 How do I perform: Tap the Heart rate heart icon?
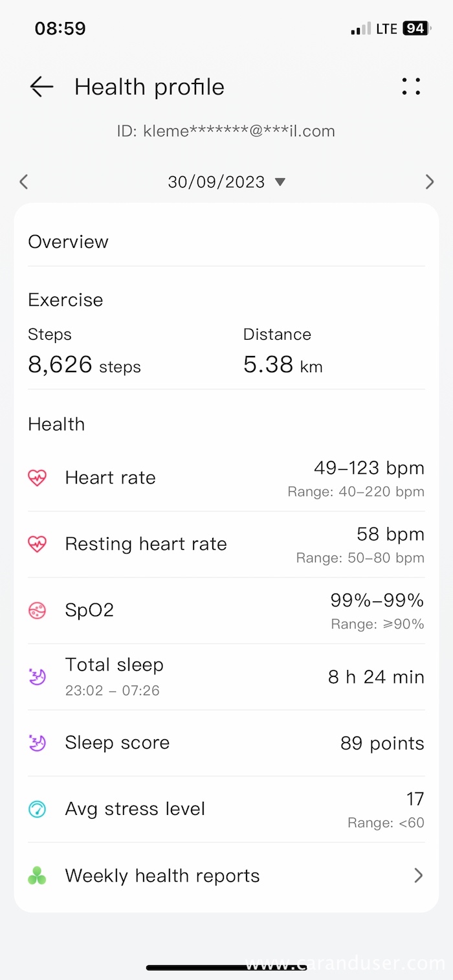tap(38, 478)
